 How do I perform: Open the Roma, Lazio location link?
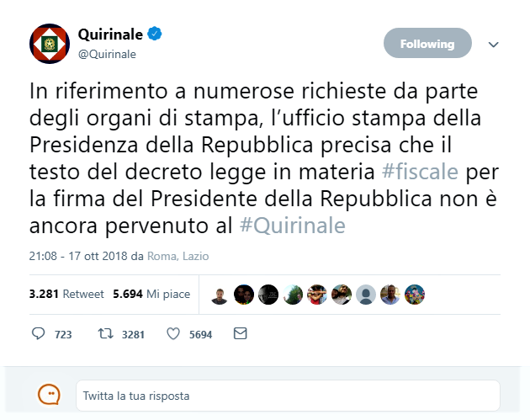coord(178,256)
